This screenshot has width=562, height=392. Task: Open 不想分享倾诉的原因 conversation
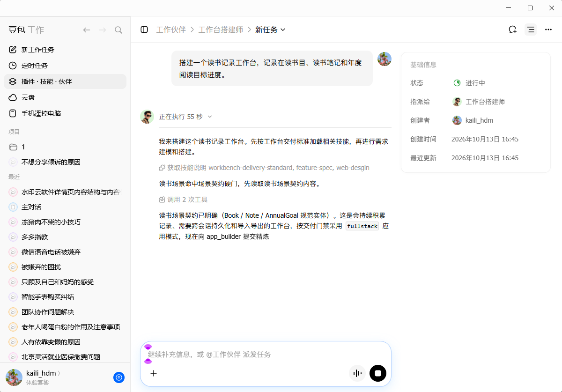click(x=65, y=162)
